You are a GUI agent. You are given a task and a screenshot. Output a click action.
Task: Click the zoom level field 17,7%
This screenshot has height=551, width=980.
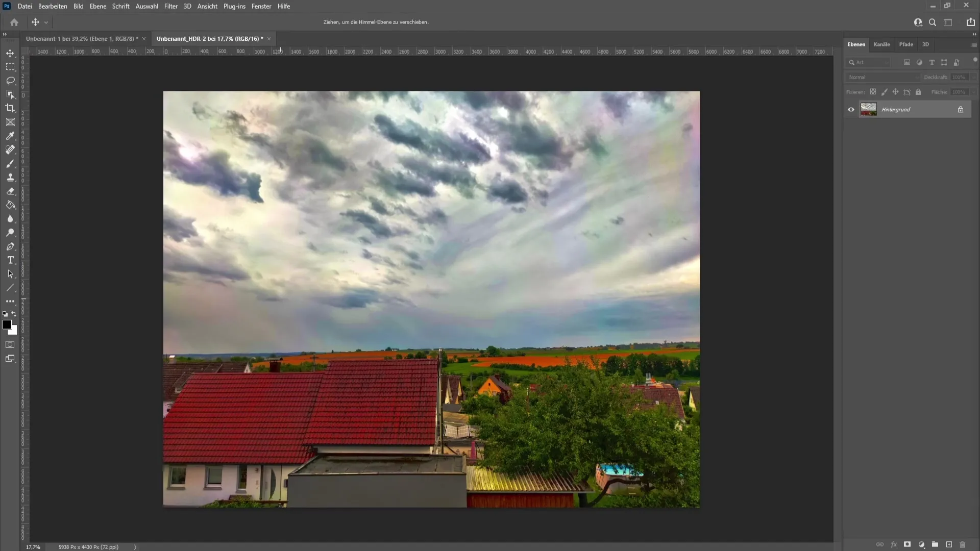pos(33,547)
